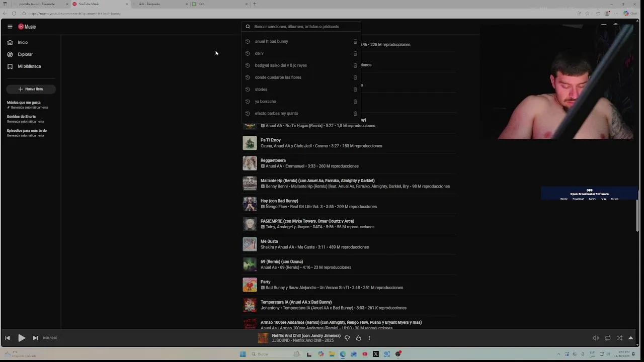Select the 'anuel ft bad bunny' suggestion
Viewport: 644px width, 362px height.
[271, 41]
